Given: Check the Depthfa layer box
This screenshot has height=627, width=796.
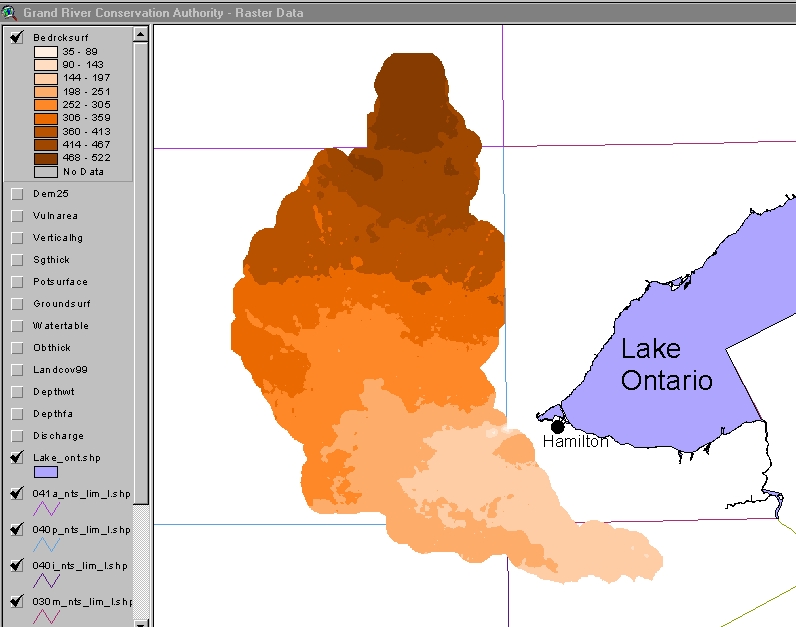Looking at the screenshot, I should pos(17,414).
